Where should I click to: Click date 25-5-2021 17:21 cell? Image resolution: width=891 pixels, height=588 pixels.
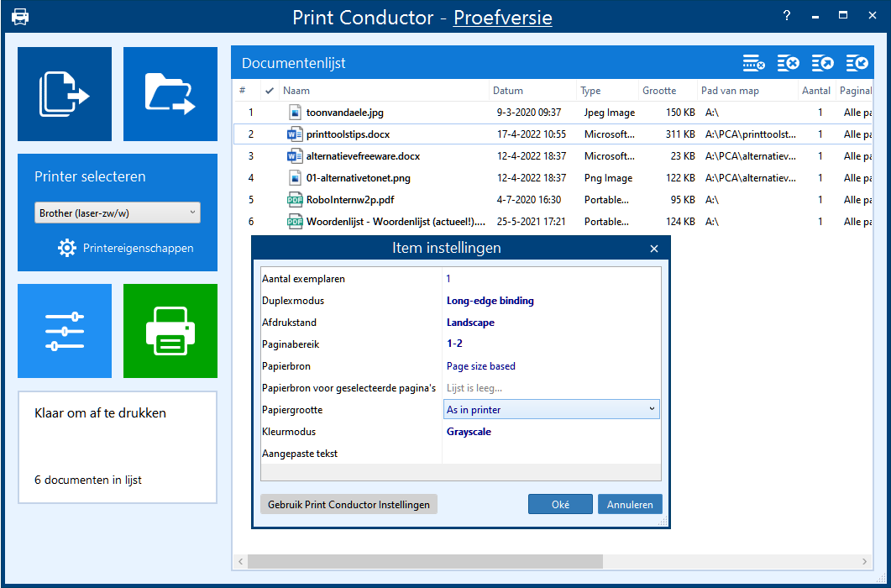[x=532, y=221]
